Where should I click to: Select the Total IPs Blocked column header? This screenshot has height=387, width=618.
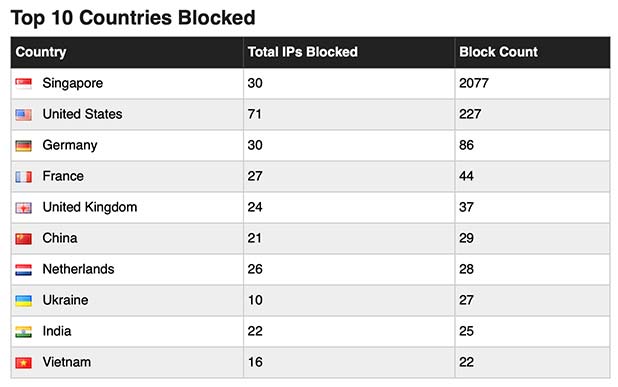tap(303, 52)
